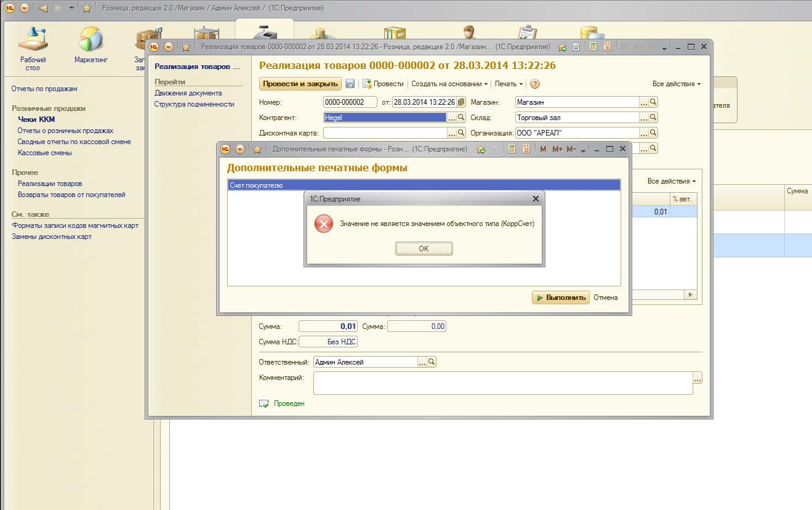
Task: Click the back arrow in the main window
Action: (42, 8)
